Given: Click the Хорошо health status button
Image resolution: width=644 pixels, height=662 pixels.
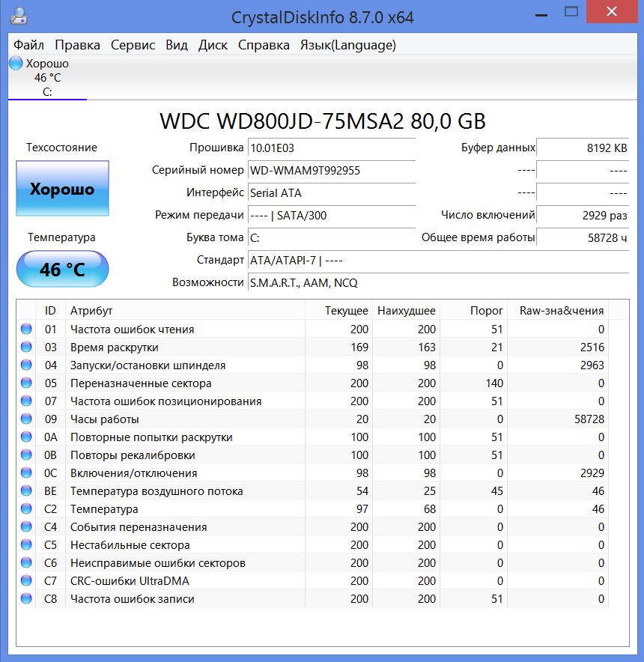Looking at the screenshot, I should click(62, 188).
